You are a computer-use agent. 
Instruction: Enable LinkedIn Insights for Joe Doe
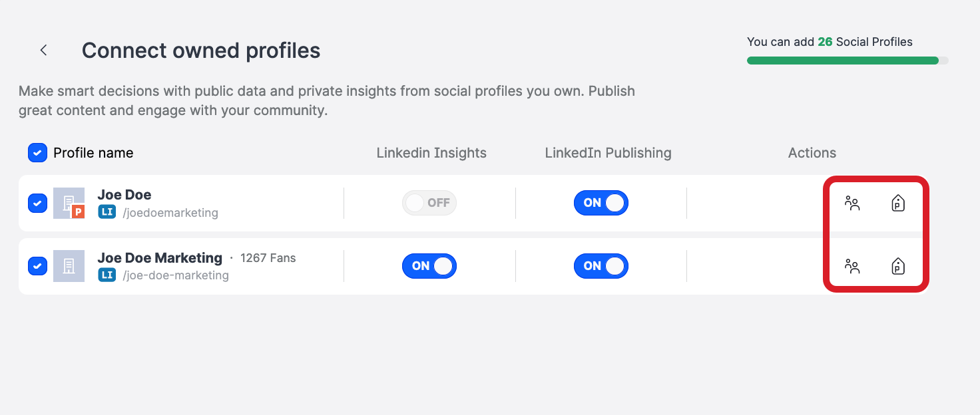(429, 203)
